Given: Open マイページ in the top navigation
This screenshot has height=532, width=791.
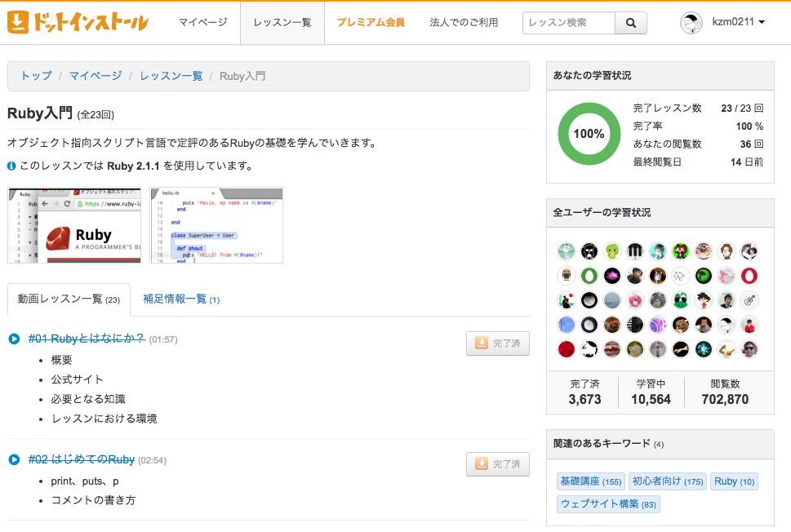Looking at the screenshot, I should pyautogui.click(x=202, y=22).
